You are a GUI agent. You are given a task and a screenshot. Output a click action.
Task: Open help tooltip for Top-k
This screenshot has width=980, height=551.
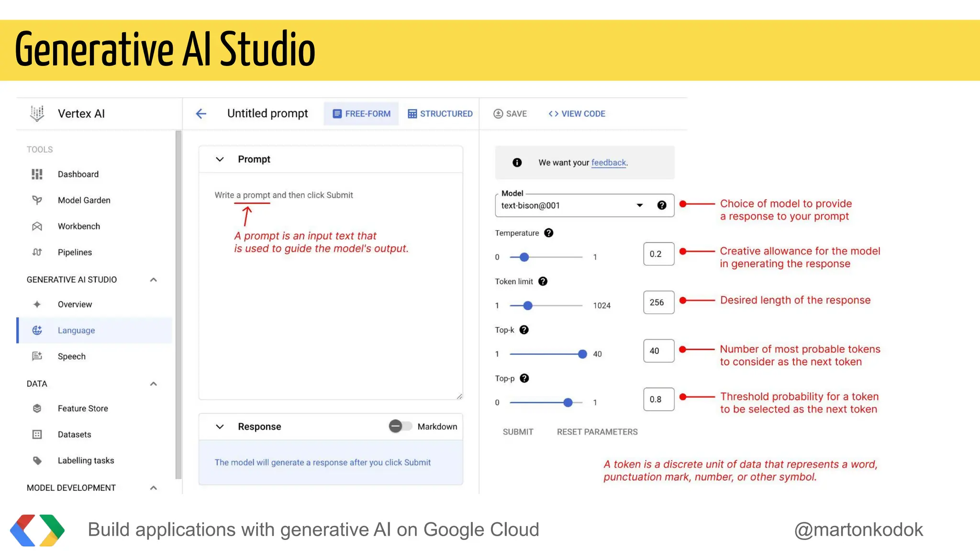524,330
